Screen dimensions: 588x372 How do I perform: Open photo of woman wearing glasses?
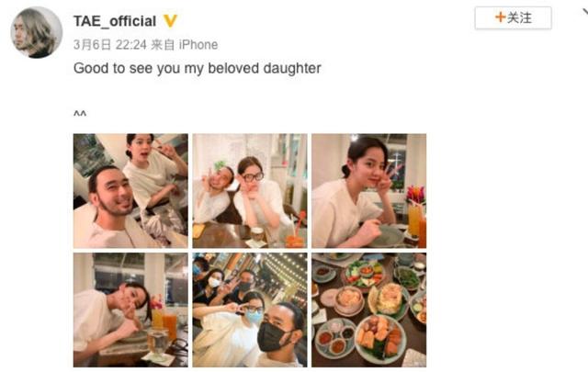click(250, 190)
